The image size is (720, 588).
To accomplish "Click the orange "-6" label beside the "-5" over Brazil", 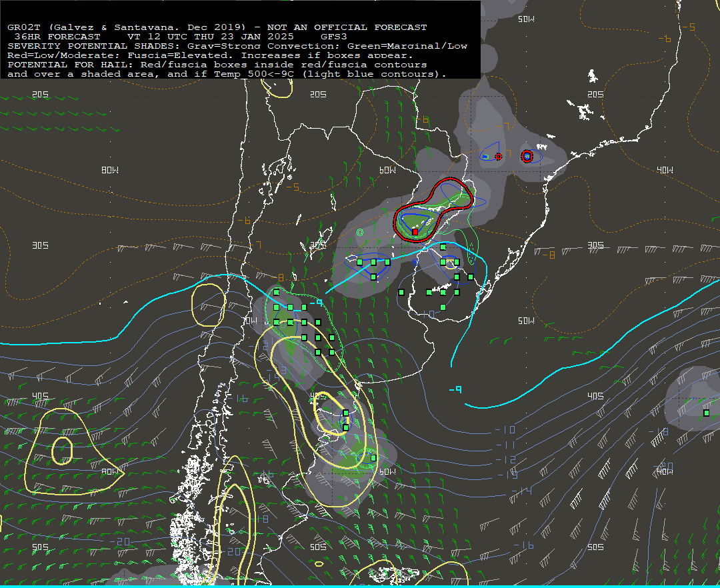I will click(x=665, y=39).
